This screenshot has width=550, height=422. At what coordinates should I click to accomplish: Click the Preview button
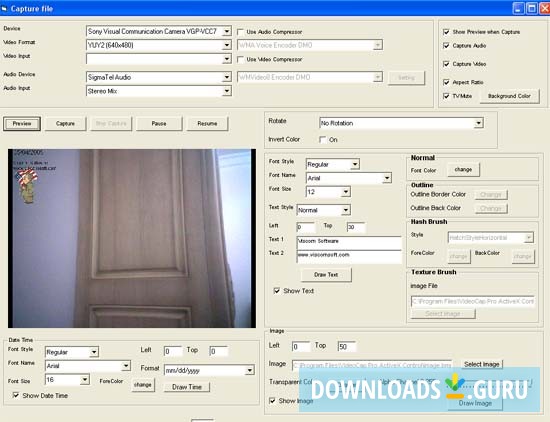(x=22, y=123)
